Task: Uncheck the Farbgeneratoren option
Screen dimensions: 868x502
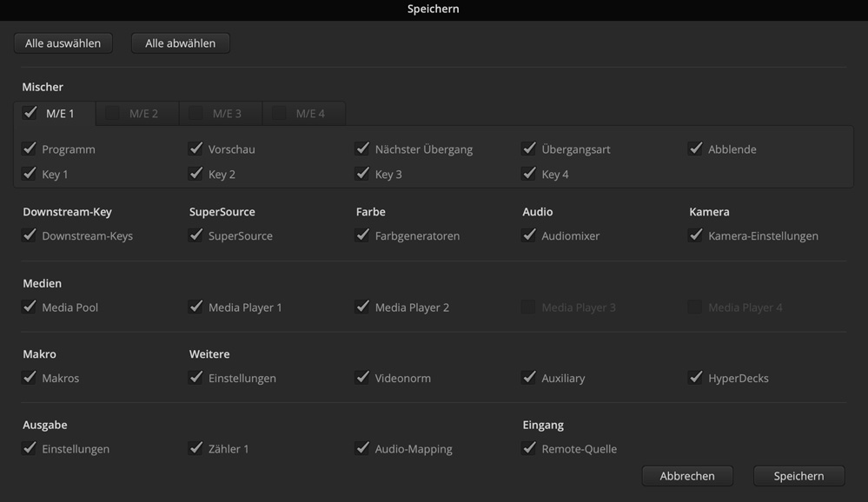Action: pyautogui.click(x=363, y=235)
